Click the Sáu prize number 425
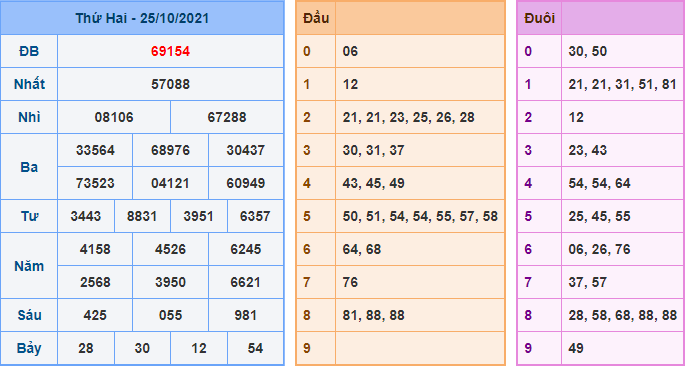Viewport: 686px width, 366px height. click(95, 315)
